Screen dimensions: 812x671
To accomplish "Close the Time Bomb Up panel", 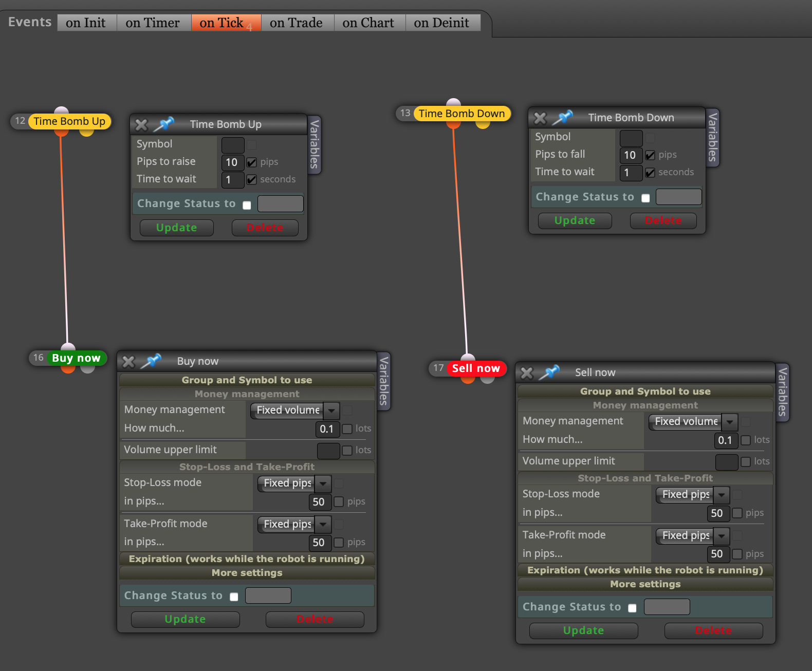I will pyautogui.click(x=141, y=125).
